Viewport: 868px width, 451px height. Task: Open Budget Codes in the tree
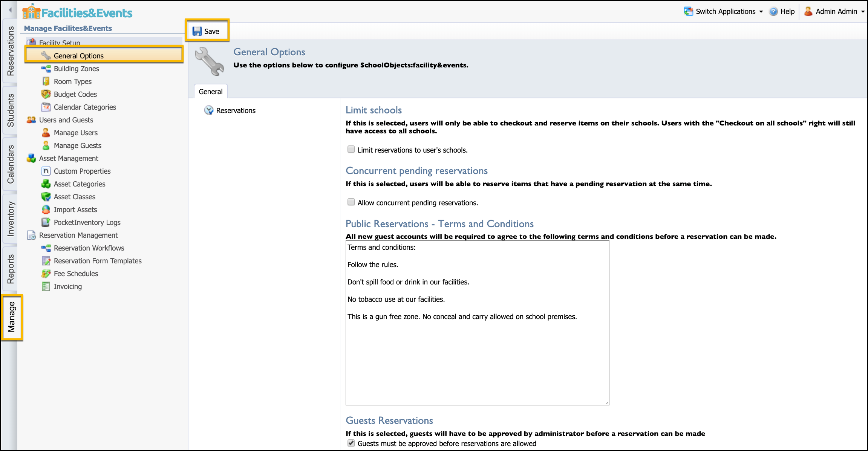click(x=75, y=94)
